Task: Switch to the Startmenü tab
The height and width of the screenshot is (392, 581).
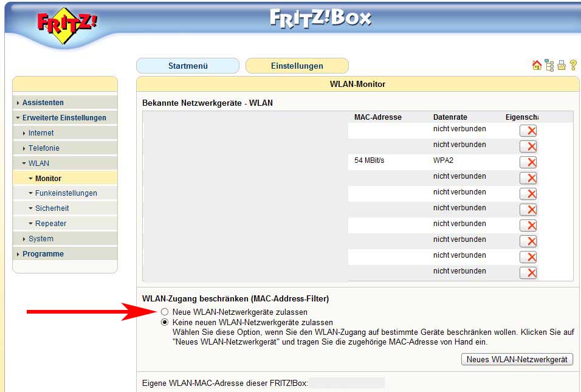Action: click(x=188, y=66)
